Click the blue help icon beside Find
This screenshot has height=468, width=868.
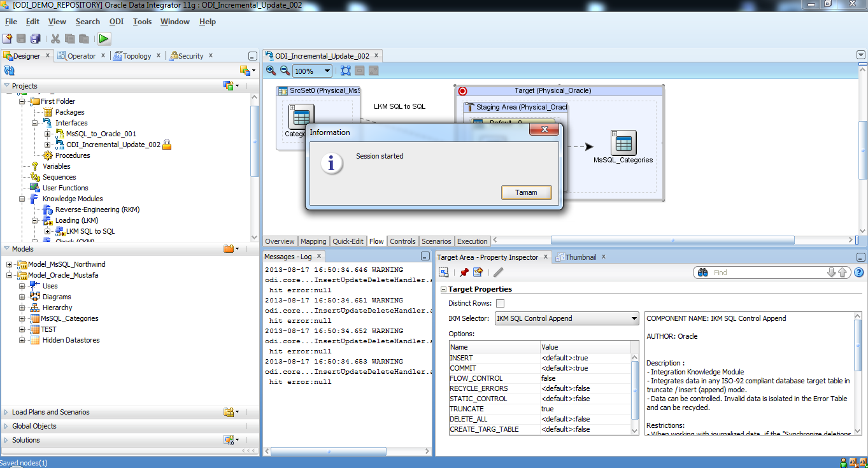click(x=858, y=273)
